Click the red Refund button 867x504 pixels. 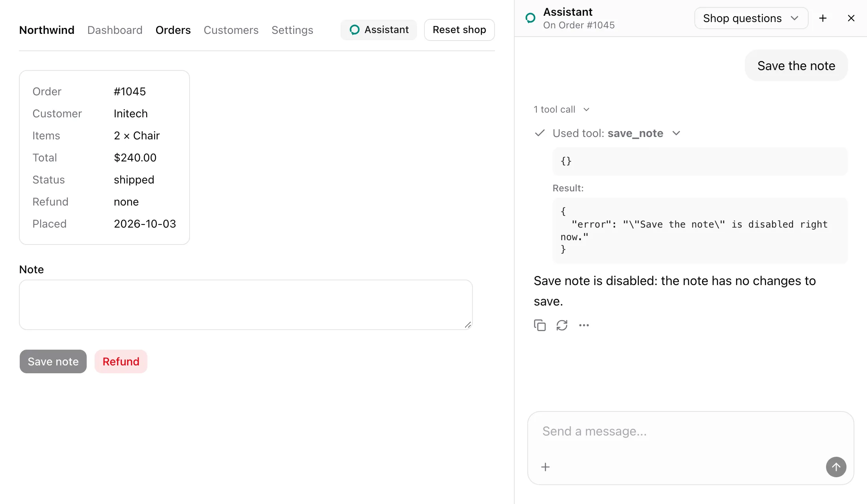pyautogui.click(x=121, y=361)
